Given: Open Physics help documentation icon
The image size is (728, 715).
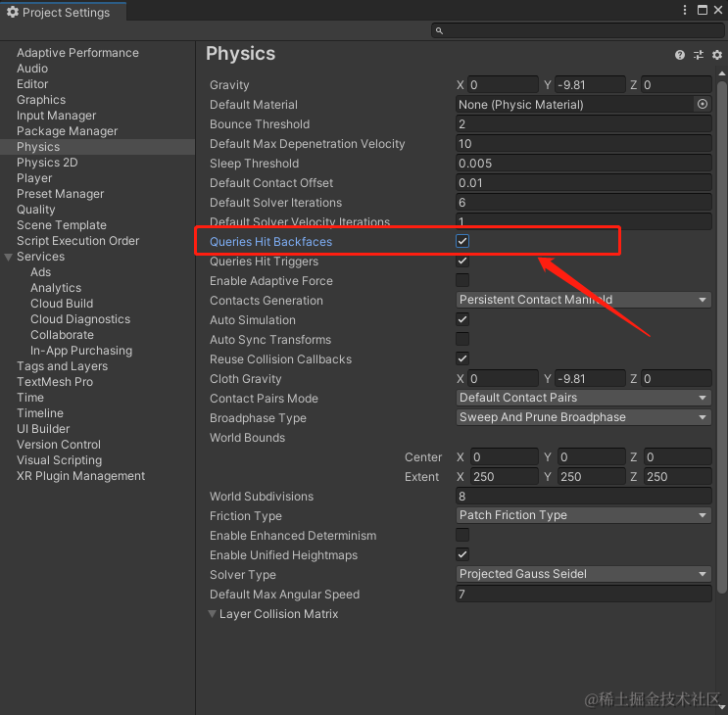Looking at the screenshot, I should coord(680,55).
